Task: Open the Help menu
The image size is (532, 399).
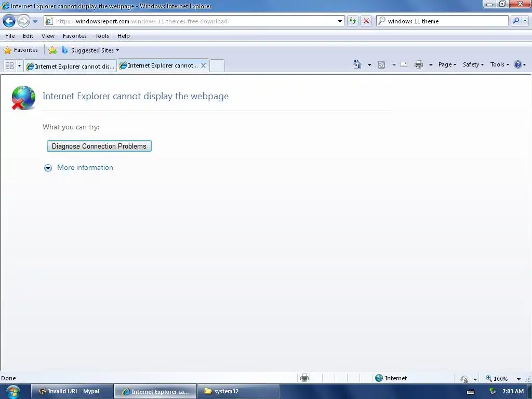Action: click(124, 36)
